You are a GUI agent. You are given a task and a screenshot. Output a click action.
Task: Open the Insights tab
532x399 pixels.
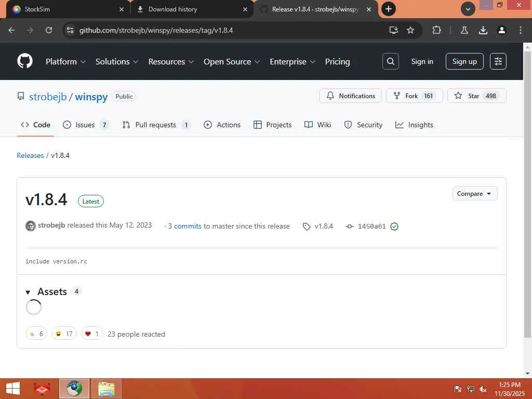click(x=414, y=125)
